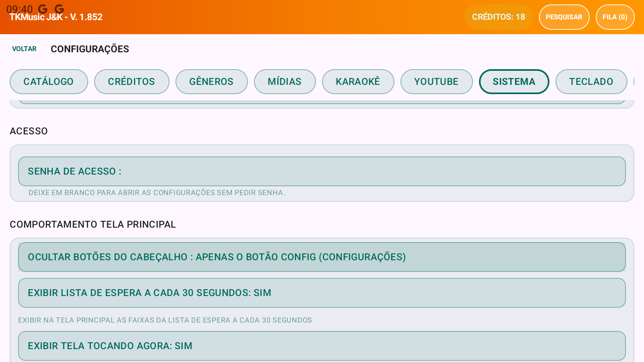Screen dimensions: 644x362
Task: Switch to the YouTube tab
Action: [436, 82]
